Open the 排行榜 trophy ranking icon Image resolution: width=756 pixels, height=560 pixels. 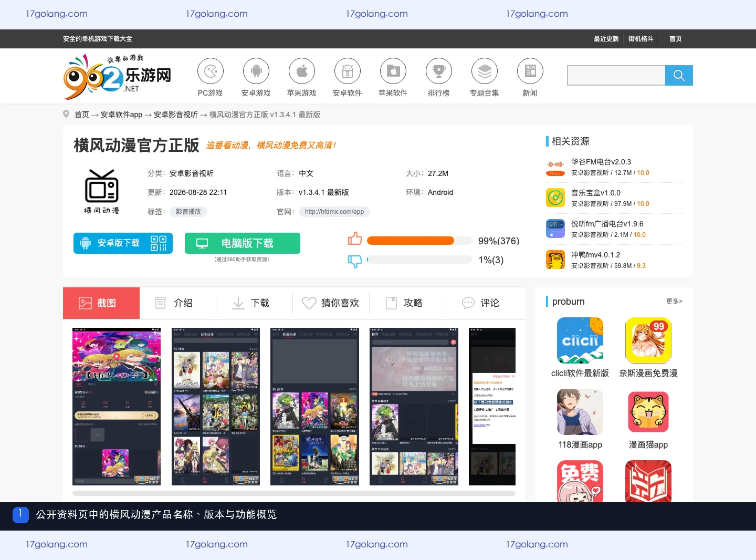(x=439, y=71)
